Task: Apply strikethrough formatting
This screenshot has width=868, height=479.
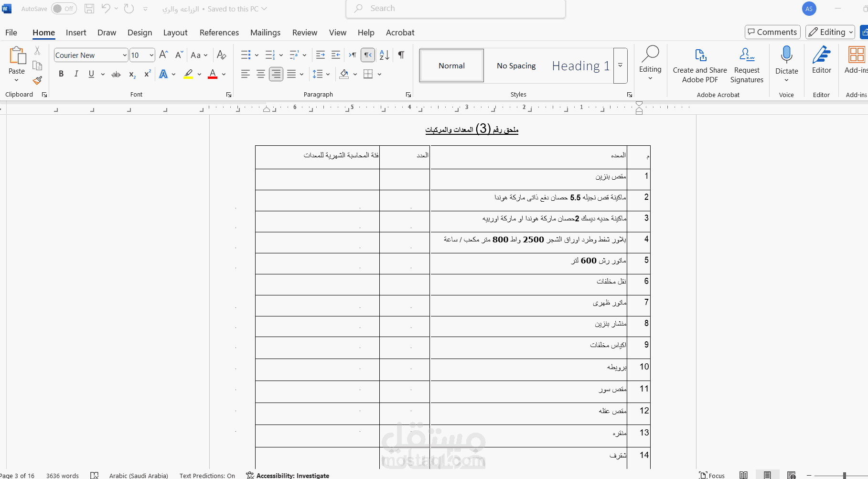Action: click(116, 74)
